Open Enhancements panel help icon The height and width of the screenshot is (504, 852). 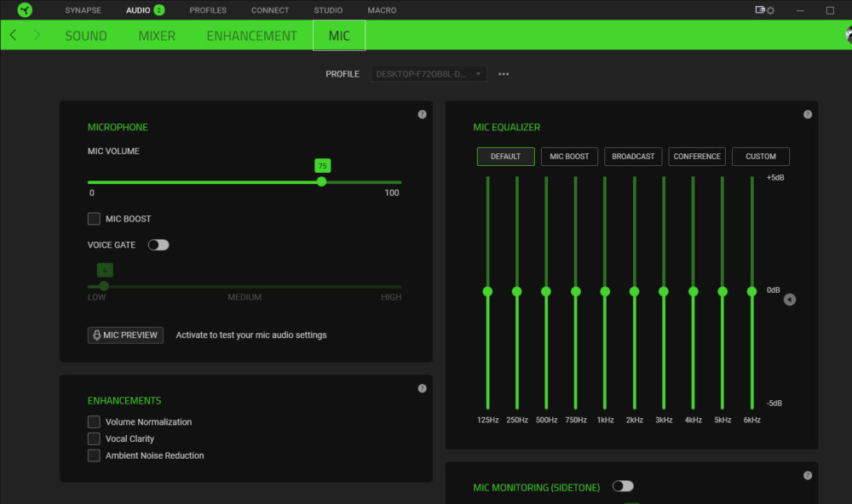tap(423, 388)
